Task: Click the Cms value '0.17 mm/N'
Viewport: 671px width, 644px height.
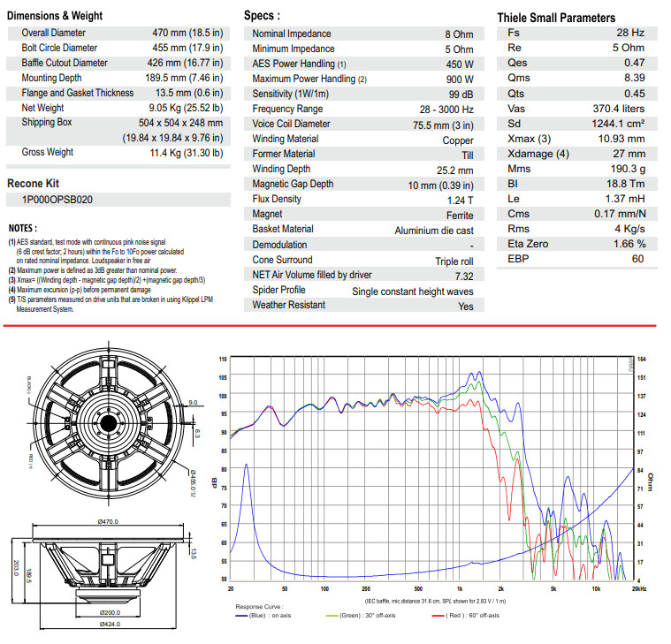Action: [620, 214]
